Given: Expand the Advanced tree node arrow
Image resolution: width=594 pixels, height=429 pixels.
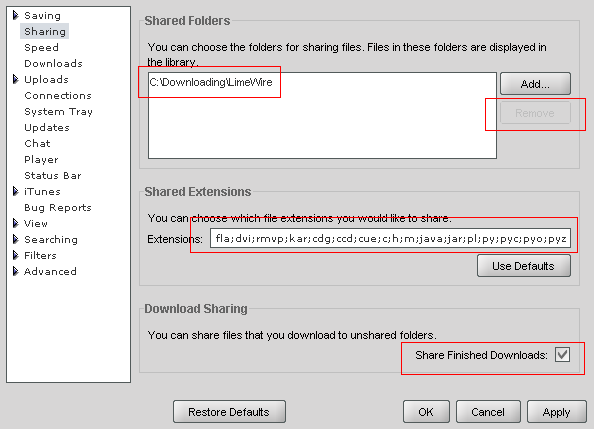Looking at the screenshot, I should click(16, 271).
